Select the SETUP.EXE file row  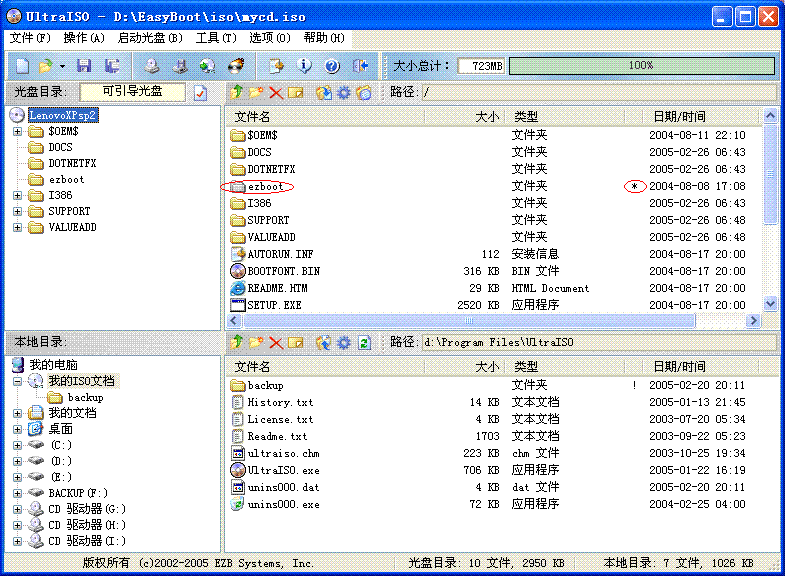click(x=493, y=305)
